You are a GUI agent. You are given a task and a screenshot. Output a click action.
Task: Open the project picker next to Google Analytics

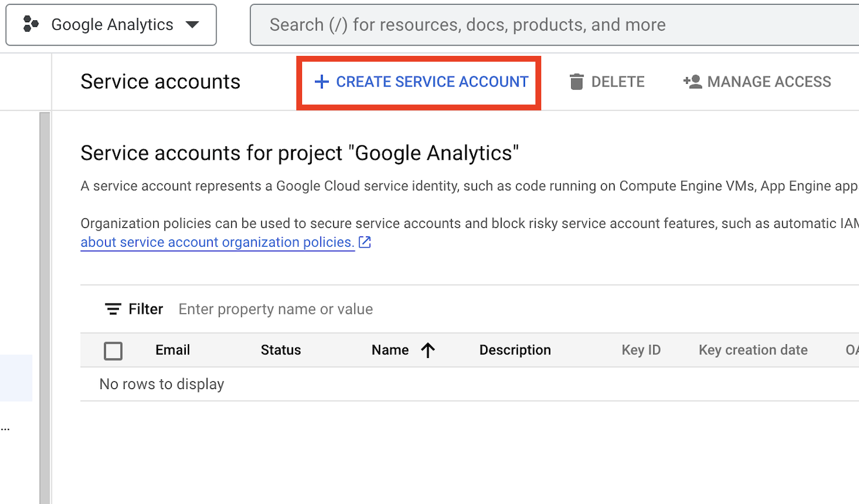click(193, 24)
